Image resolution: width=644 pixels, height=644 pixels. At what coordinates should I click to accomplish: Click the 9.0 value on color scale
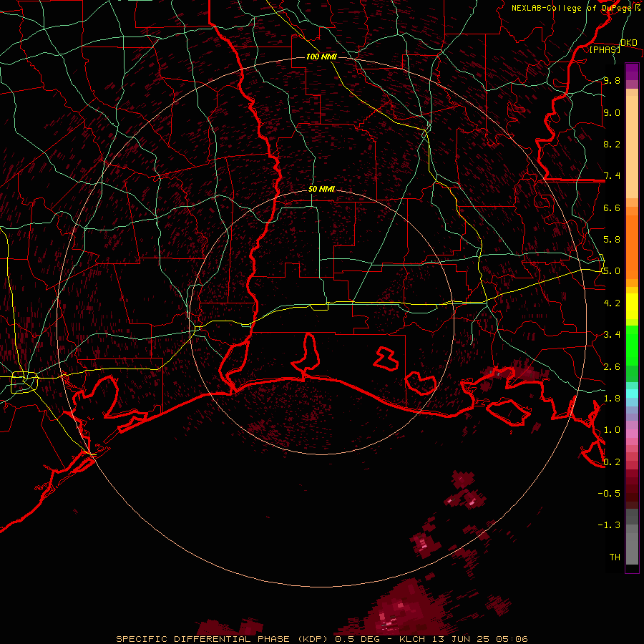pos(612,112)
